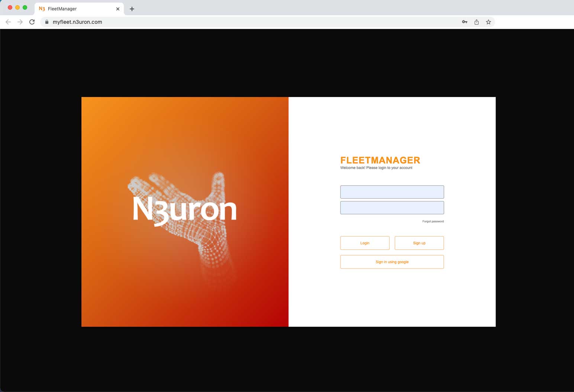
Task: Click the Sign up button
Action: 419,243
